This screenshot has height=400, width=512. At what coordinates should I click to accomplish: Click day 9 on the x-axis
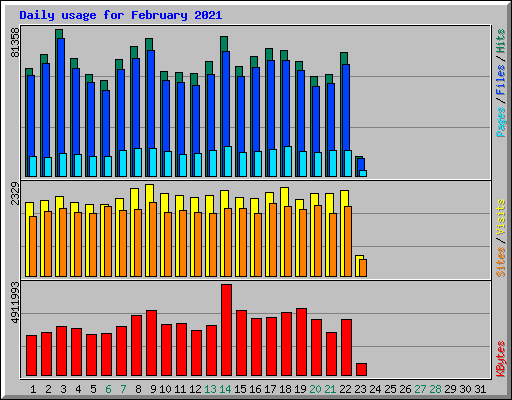[x=153, y=389]
